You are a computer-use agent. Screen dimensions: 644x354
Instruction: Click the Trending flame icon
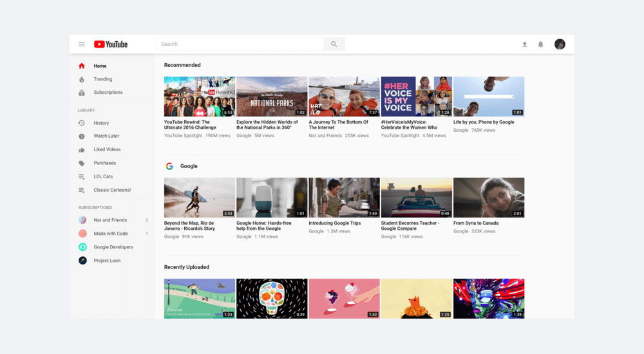82,79
